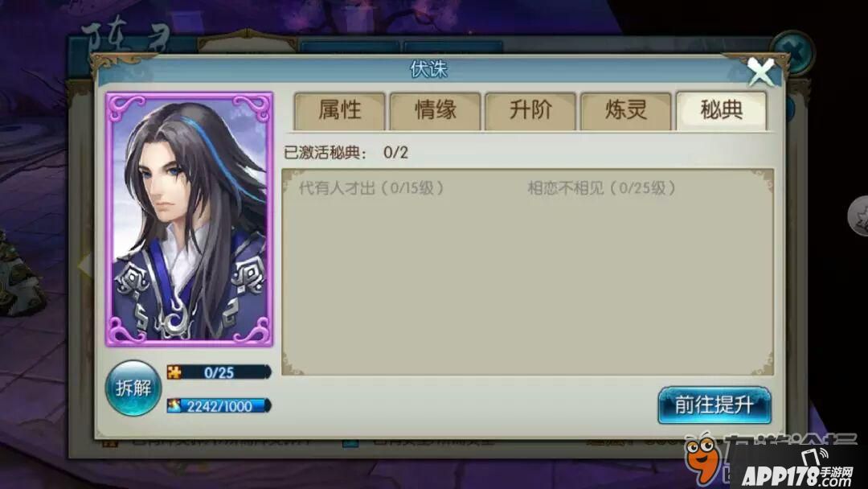Close the 伏诛 dialog with X
This screenshot has height=489, width=868.
point(760,72)
